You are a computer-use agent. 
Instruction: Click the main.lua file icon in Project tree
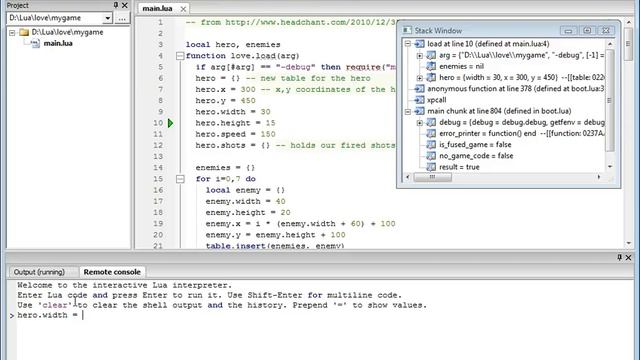coord(35,43)
